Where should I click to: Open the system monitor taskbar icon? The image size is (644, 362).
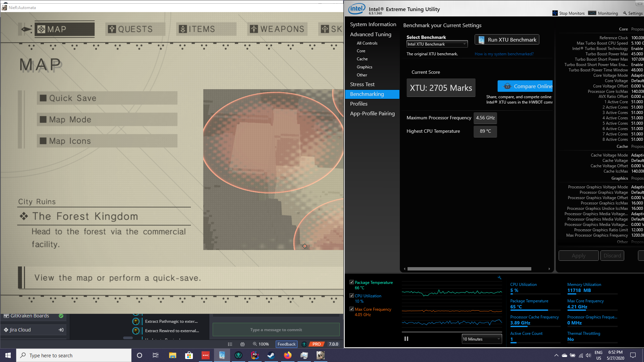pos(304,355)
